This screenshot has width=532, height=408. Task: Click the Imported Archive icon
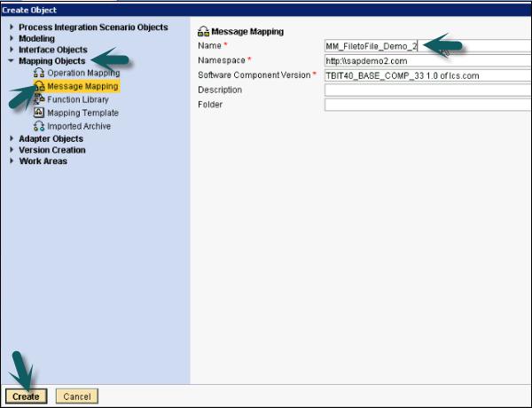(x=39, y=126)
